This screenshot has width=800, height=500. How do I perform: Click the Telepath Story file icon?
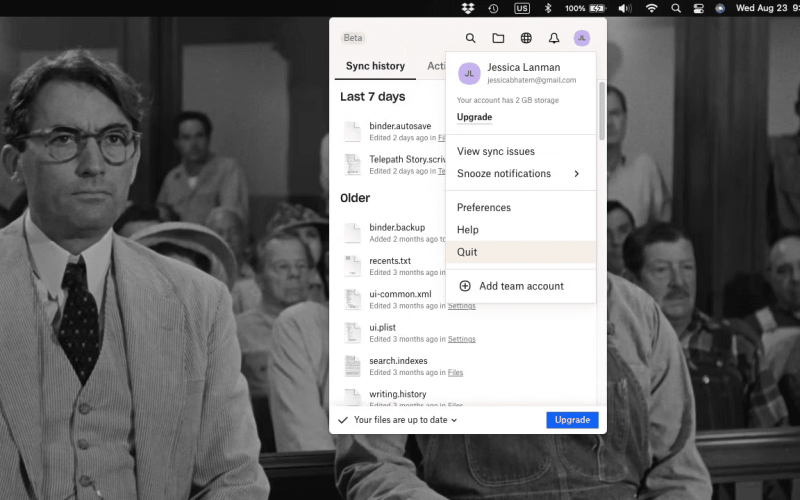pos(352,164)
